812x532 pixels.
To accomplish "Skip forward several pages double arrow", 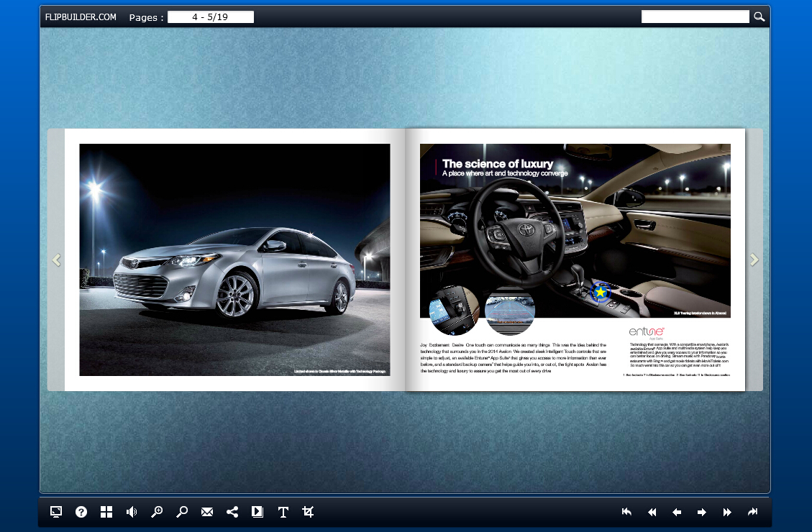I will [x=727, y=512].
